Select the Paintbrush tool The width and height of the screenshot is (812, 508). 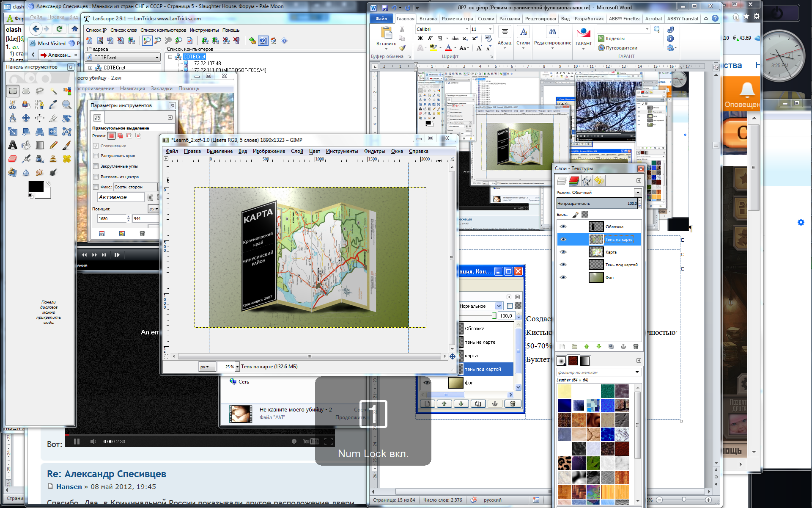67,145
